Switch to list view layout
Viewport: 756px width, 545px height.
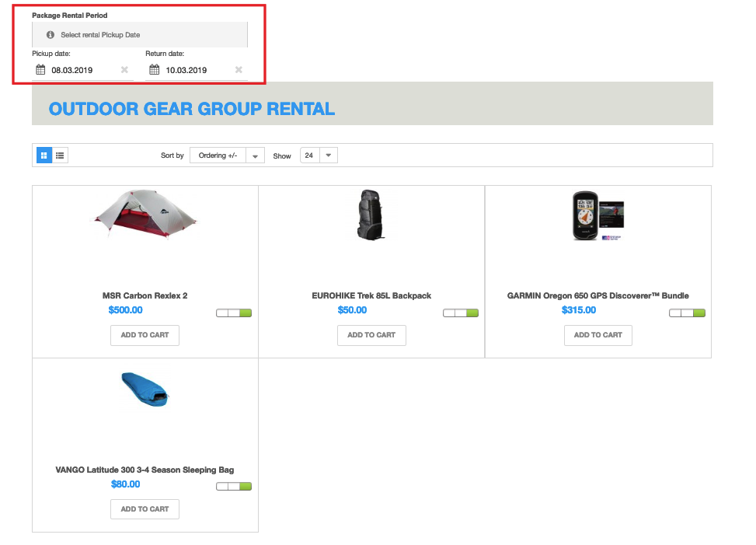coord(61,155)
